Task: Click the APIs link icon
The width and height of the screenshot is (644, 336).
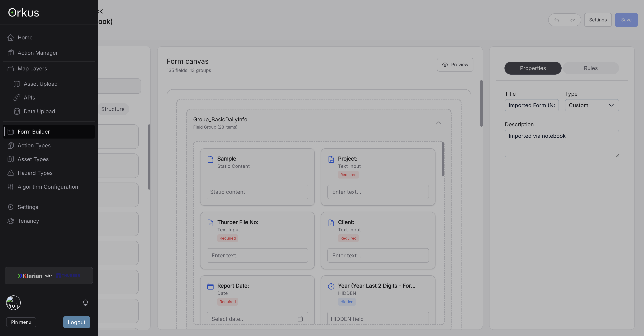Action: [17, 98]
